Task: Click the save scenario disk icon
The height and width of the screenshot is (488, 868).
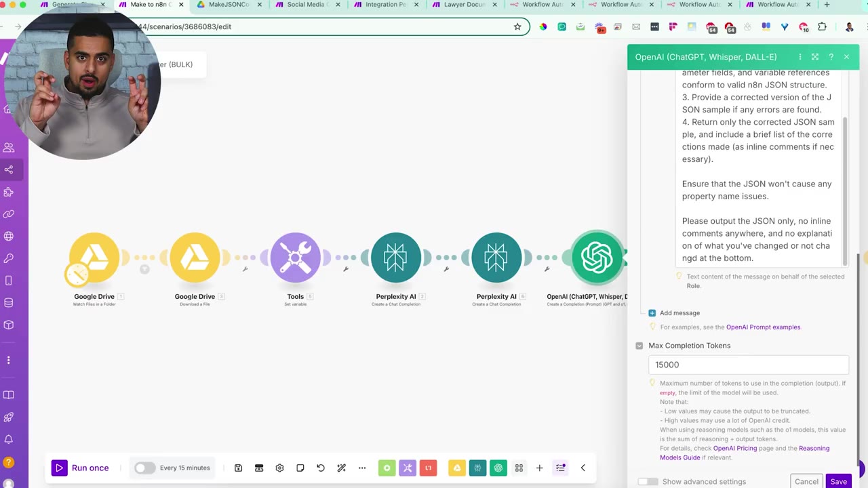Action: pyautogui.click(x=238, y=468)
